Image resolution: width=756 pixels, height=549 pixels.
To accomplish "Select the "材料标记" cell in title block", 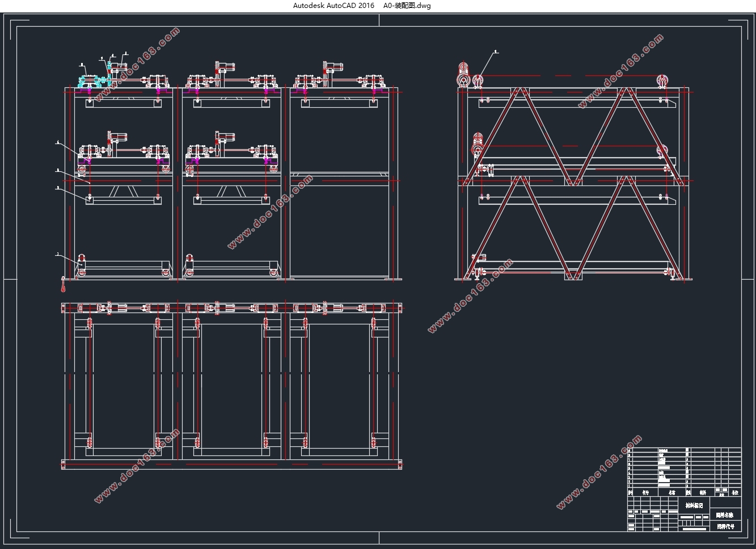I will click(x=694, y=505).
